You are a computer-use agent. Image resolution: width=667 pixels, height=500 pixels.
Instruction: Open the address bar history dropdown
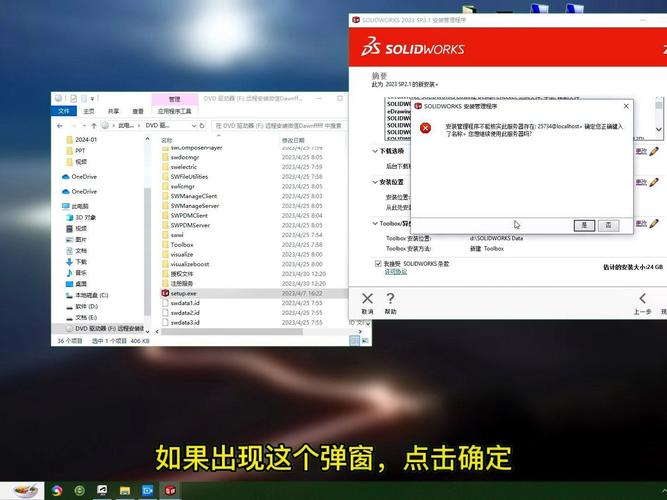pos(194,126)
